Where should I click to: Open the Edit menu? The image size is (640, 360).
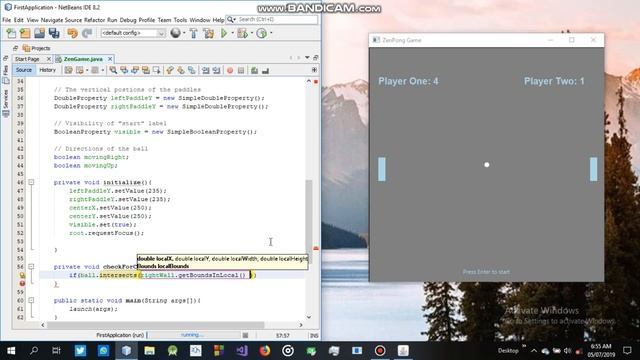[19, 20]
